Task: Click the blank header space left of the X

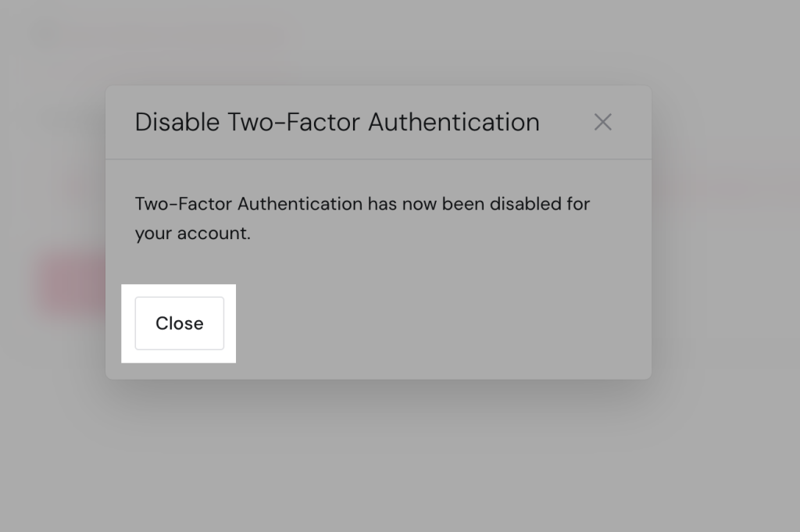Action: [566, 122]
